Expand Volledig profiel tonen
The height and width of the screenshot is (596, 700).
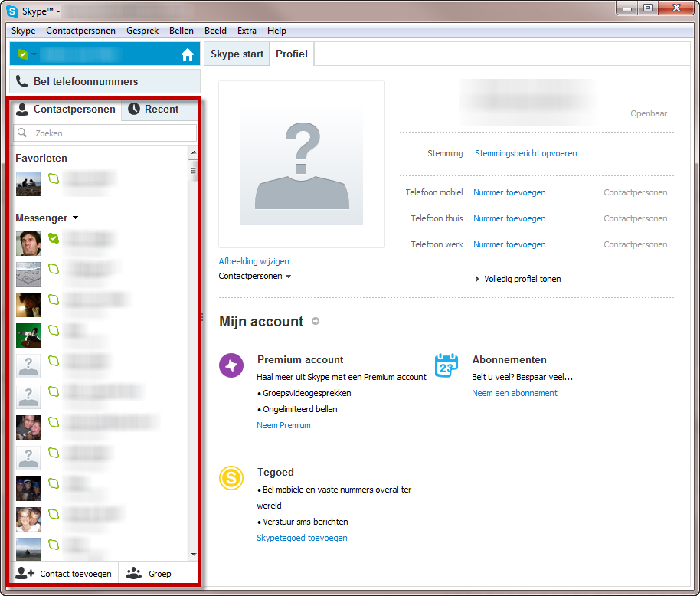tap(518, 279)
